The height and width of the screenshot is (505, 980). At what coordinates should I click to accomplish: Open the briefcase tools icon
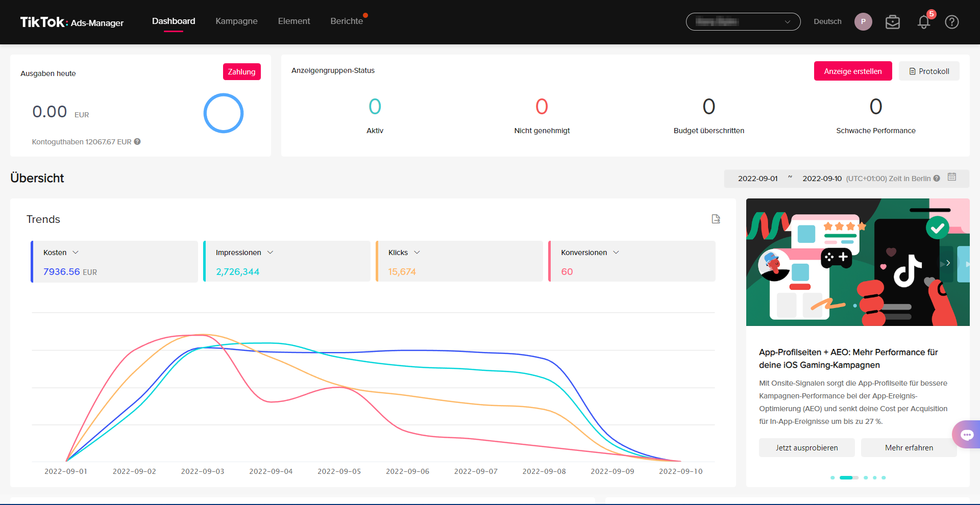point(893,22)
